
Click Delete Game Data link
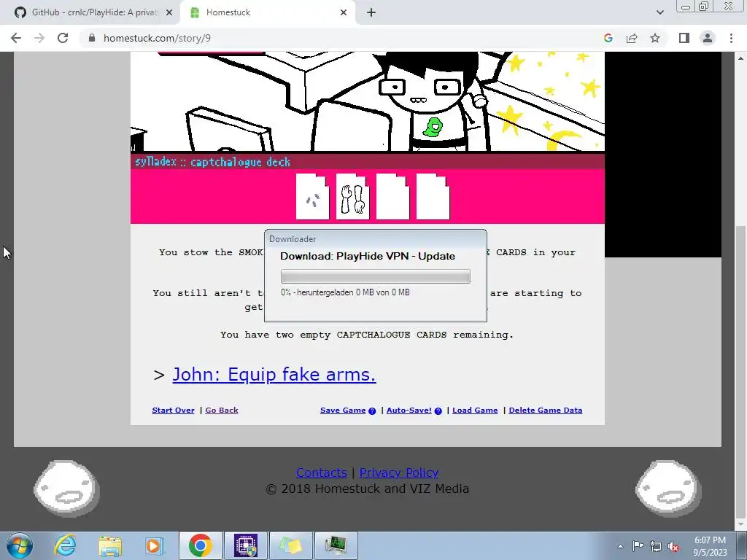pyautogui.click(x=546, y=410)
